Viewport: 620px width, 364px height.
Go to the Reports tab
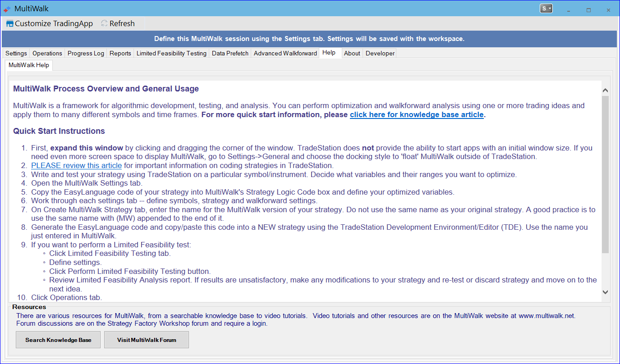tap(120, 53)
